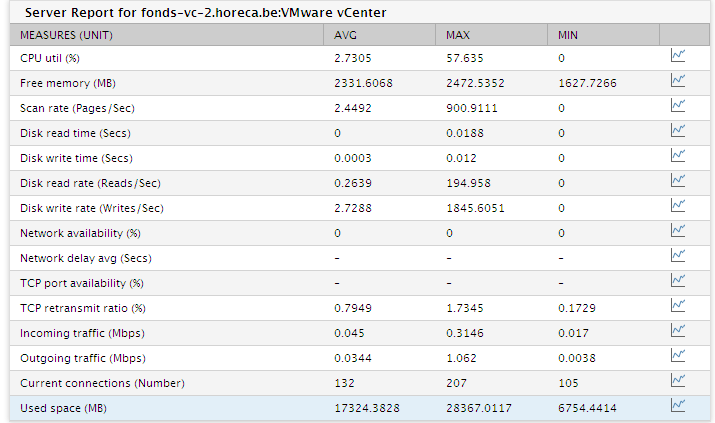Click Incoming traffic average value 0.045
715x423 pixels.
(349, 333)
